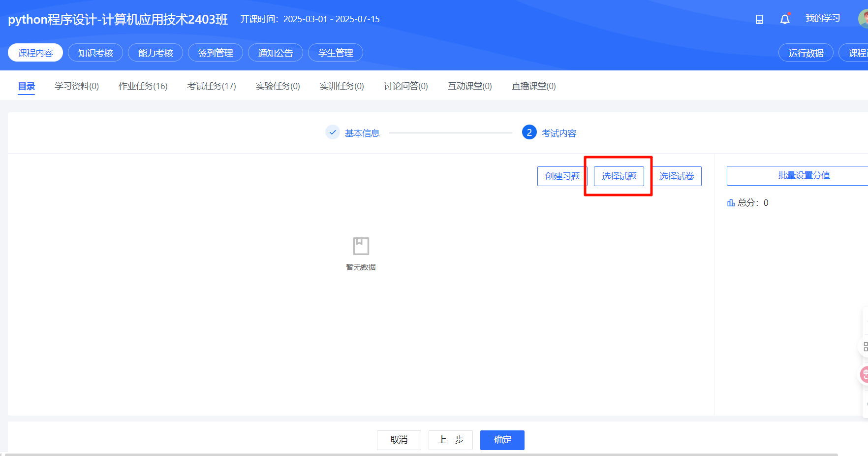The width and height of the screenshot is (868, 456).
Task: Go to 签到管理 section
Action: coord(216,53)
